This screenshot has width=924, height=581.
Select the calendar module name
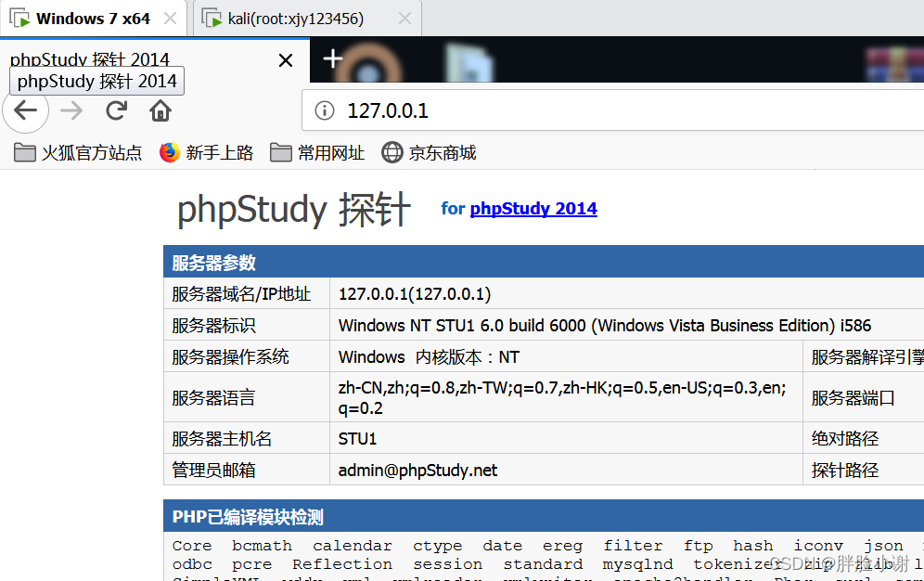click(x=353, y=546)
